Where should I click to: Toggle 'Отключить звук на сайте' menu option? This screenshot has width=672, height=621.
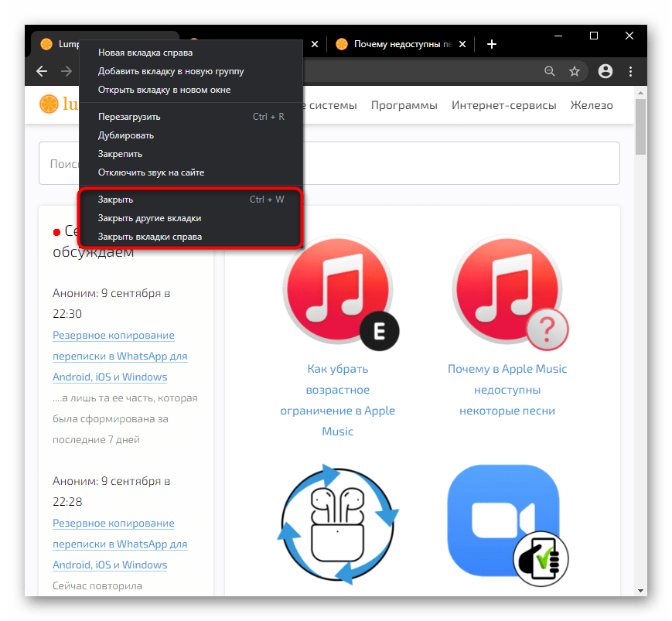(151, 172)
